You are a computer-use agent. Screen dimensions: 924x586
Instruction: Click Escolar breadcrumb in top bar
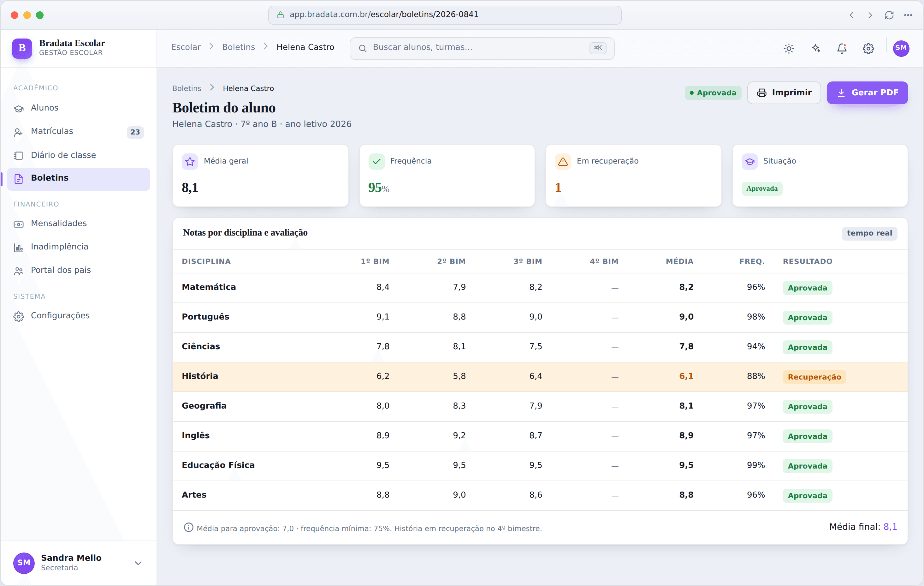(186, 47)
